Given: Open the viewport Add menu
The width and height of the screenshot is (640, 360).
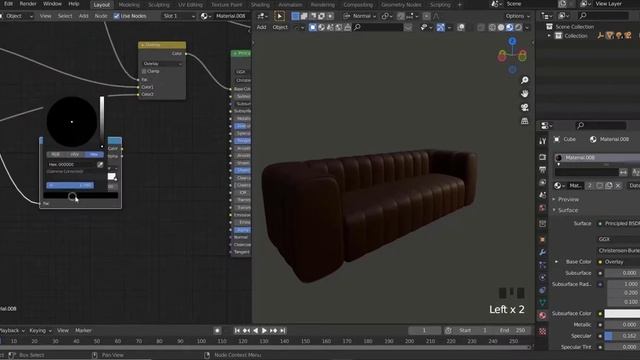Looking at the screenshot, I should tap(261, 27).
